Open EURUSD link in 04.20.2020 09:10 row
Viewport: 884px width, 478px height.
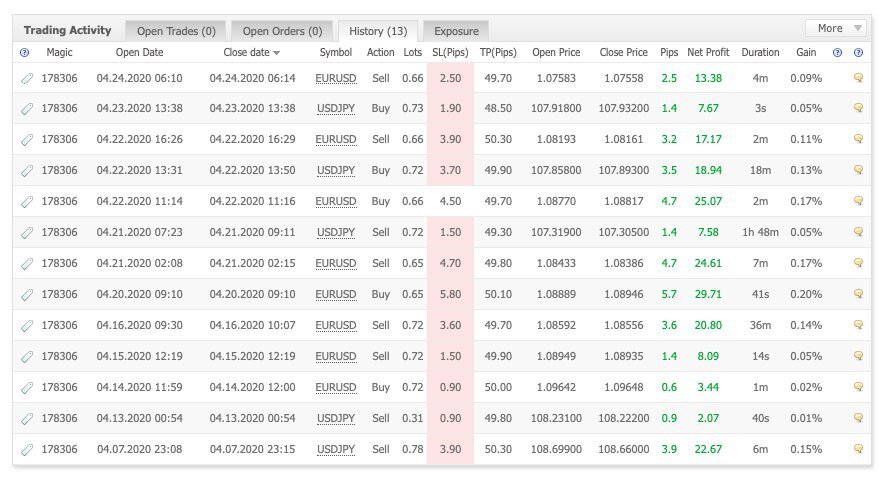point(335,294)
